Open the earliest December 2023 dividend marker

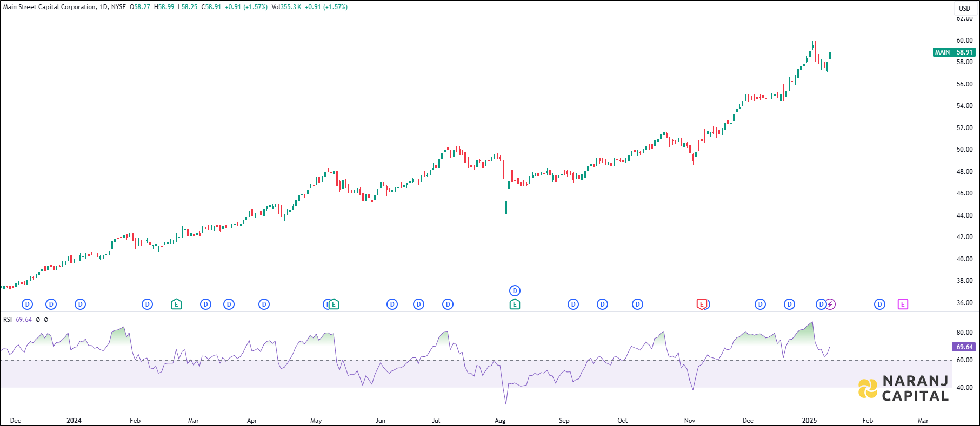(x=27, y=305)
